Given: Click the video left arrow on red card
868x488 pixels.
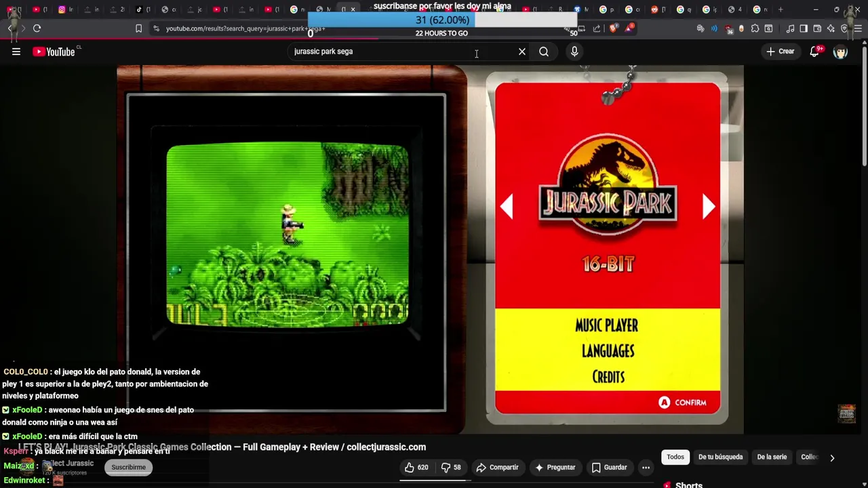Looking at the screenshot, I should 507,207.
